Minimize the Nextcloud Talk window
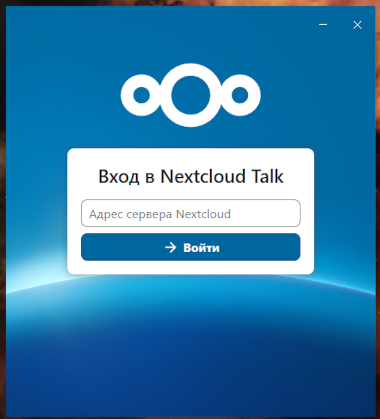 323,25
